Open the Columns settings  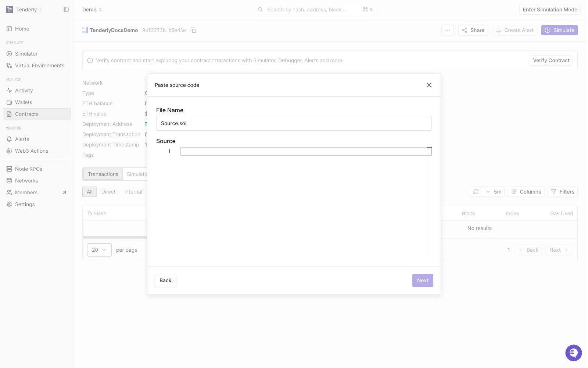526,192
